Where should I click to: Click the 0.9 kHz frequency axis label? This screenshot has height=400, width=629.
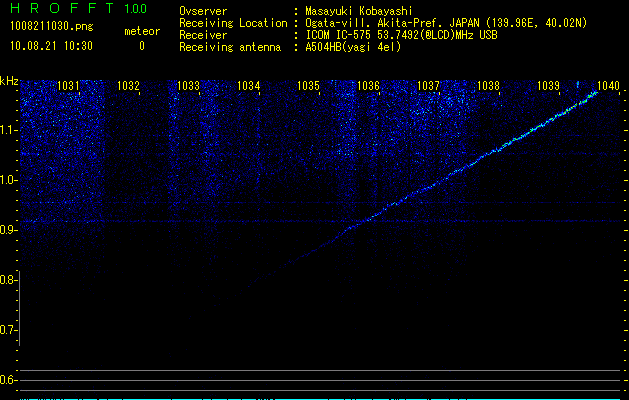[x=8, y=230]
